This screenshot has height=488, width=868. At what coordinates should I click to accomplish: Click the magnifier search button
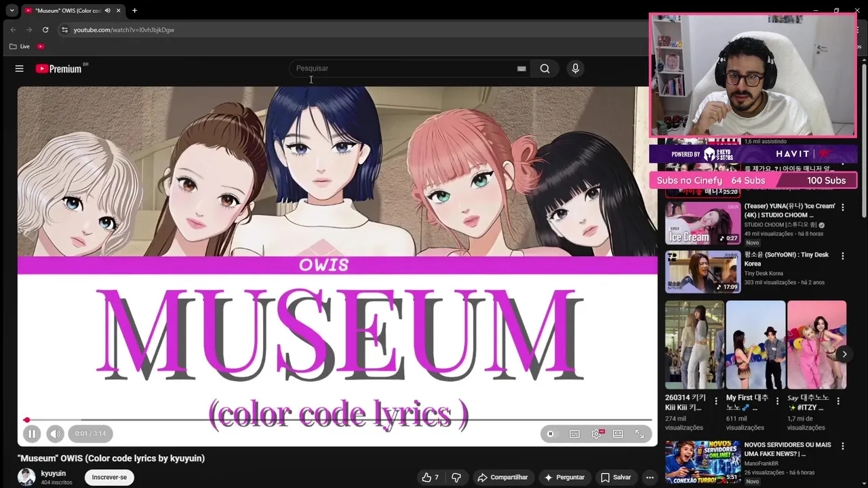[x=545, y=68]
